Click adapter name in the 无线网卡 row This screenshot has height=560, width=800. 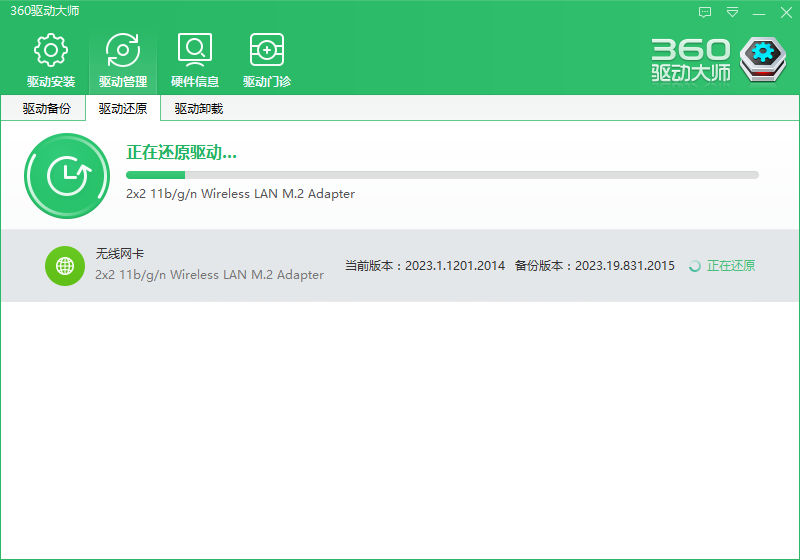click(209, 274)
